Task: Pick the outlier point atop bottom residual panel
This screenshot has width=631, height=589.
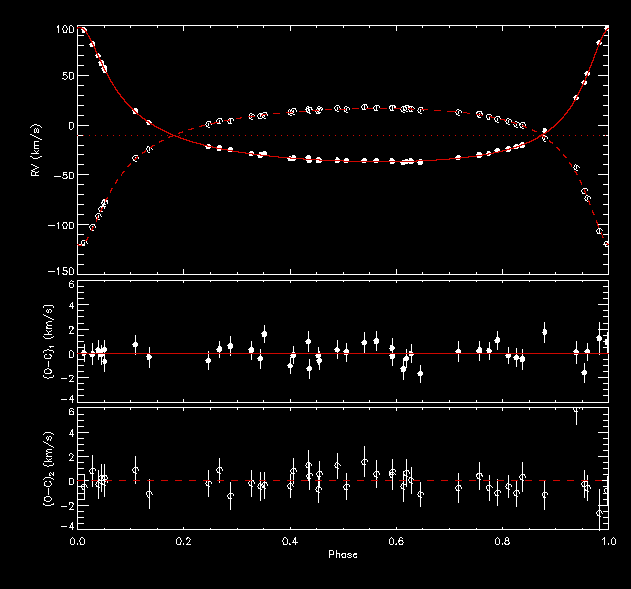Action: pyautogui.click(x=576, y=410)
